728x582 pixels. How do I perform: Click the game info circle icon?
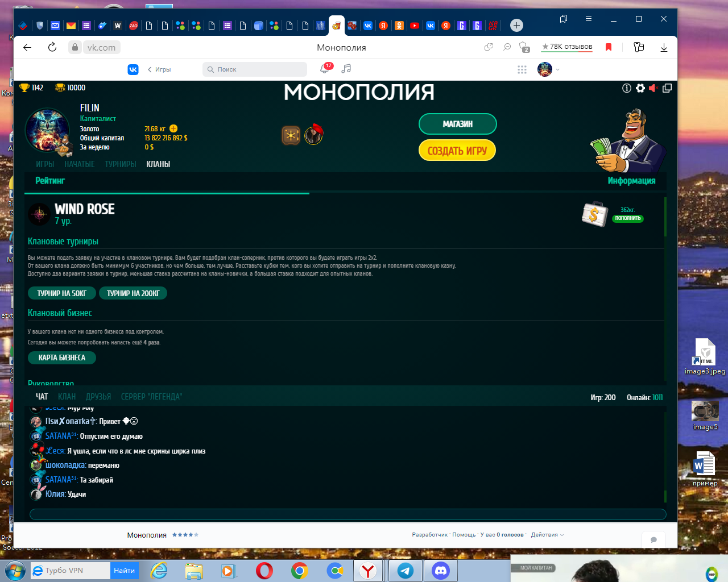[x=627, y=88]
